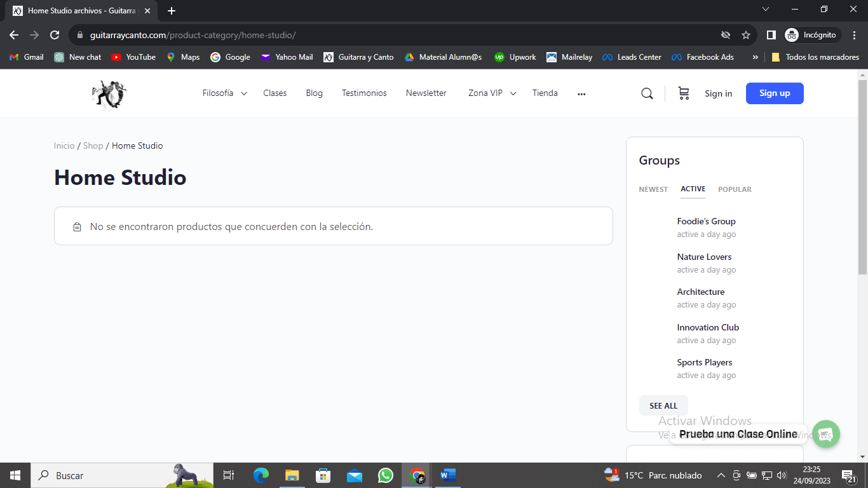Go to Tienda in navigation
868x488 pixels.
point(545,93)
